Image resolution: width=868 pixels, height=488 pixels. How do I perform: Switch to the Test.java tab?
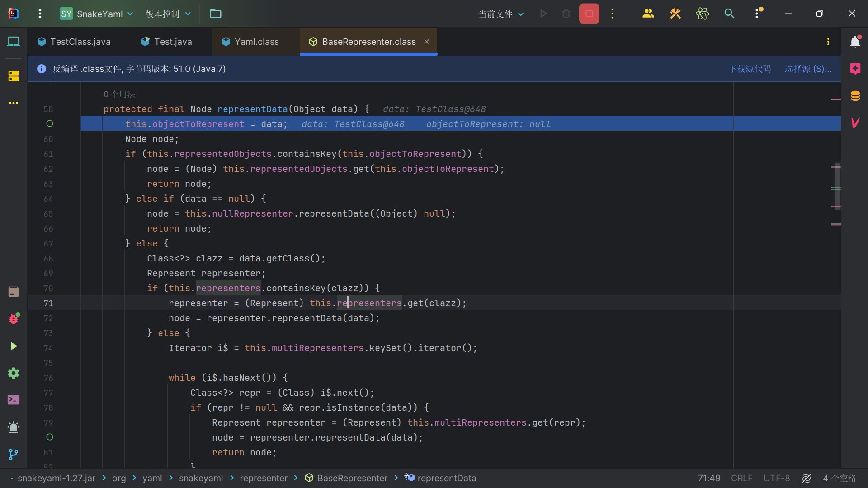[167, 42]
